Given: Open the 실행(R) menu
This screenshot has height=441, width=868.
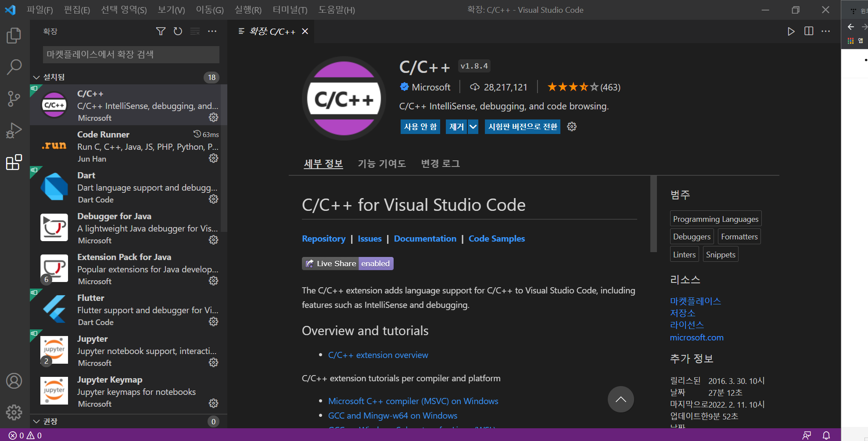Looking at the screenshot, I should [248, 10].
